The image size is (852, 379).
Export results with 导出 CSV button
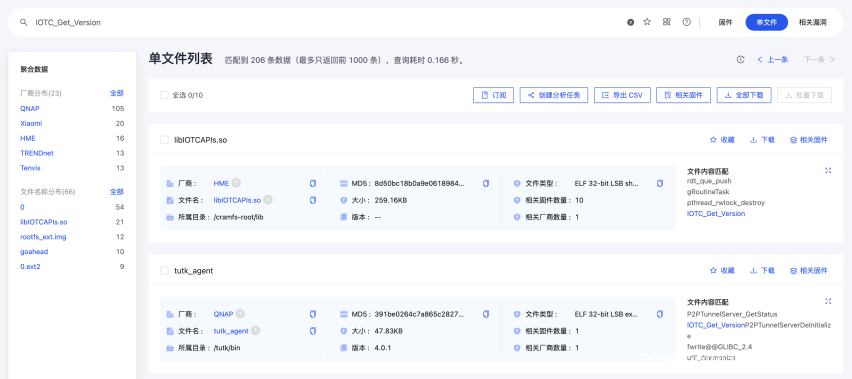[622, 95]
